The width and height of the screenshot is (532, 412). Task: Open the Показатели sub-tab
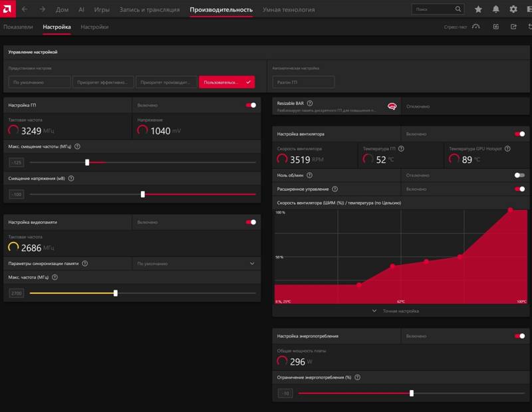click(x=18, y=27)
